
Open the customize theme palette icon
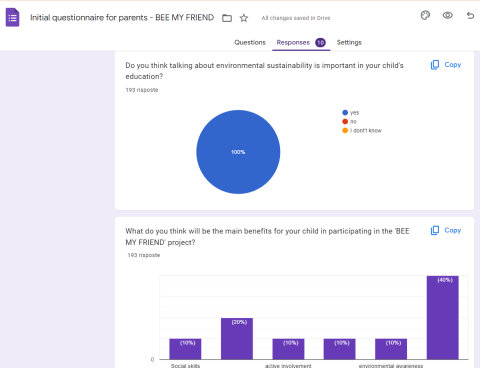(425, 15)
